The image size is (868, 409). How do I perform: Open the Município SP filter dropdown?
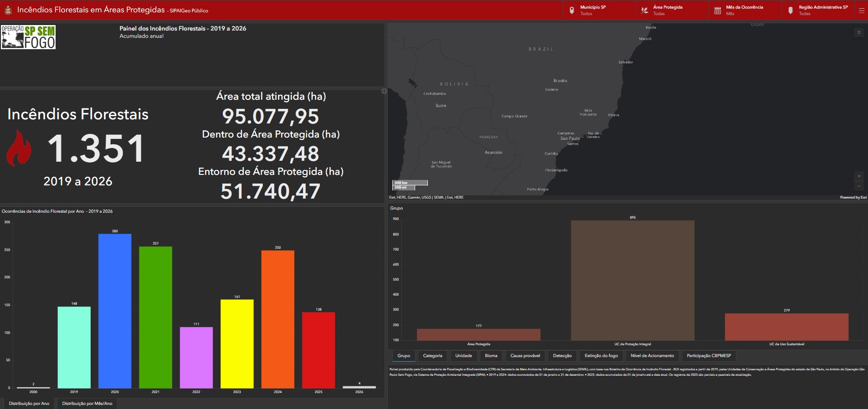click(600, 10)
